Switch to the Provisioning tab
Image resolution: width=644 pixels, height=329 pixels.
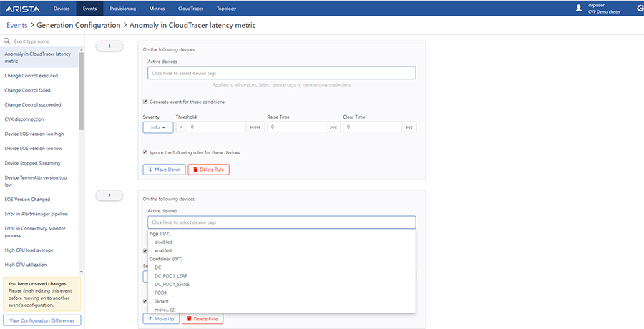pyautogui.click(x=123, y=8)
